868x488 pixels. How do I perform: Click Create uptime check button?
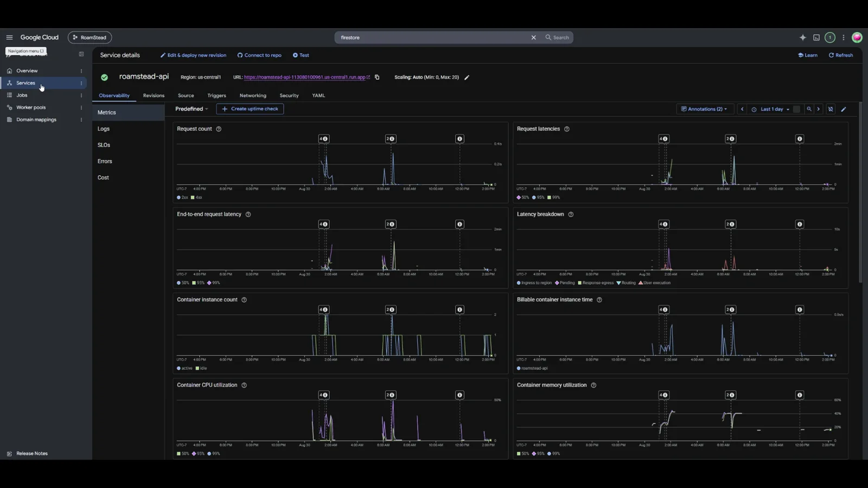tap(250, 109)
